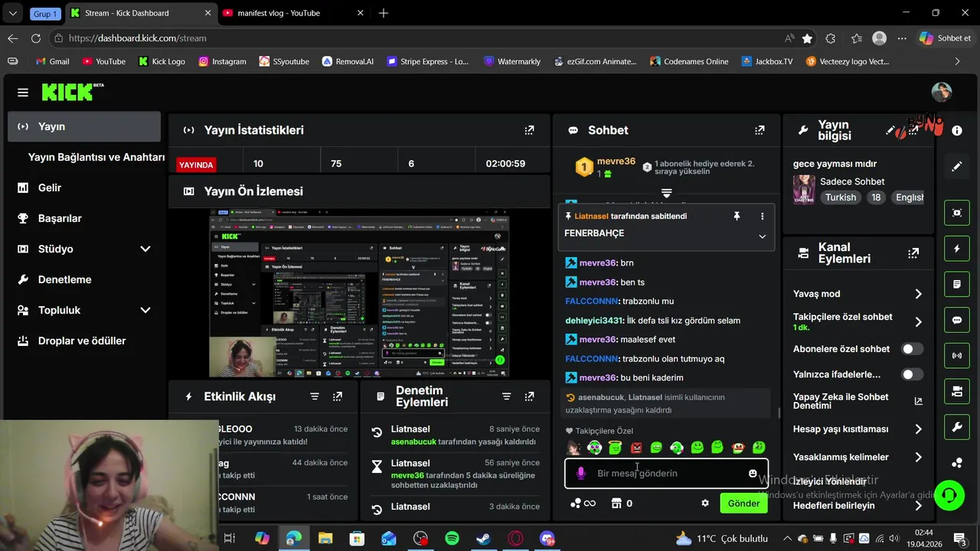The width and height of the screenshot is (980, 551).
Task: Toggle the broadcast signal icon in right sidebar
Action: pyautogui.click(x=957, y=356)
